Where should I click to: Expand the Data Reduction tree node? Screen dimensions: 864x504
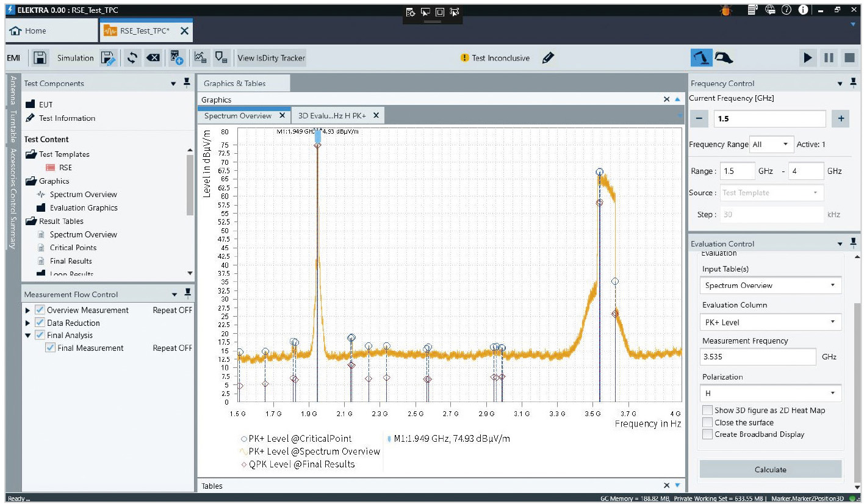pyautogui.click(x=27, y=323)
